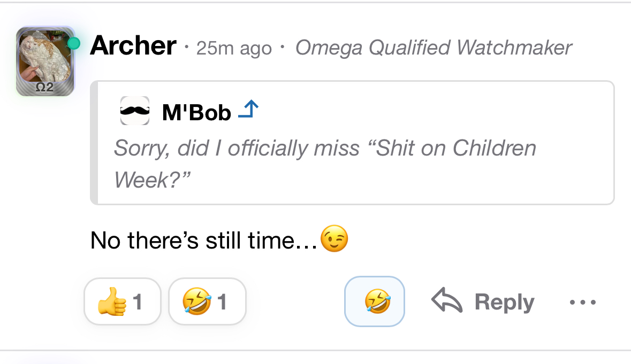
Task: Click the quoted "Shit on Children Week" text
Action: [325, 163]
